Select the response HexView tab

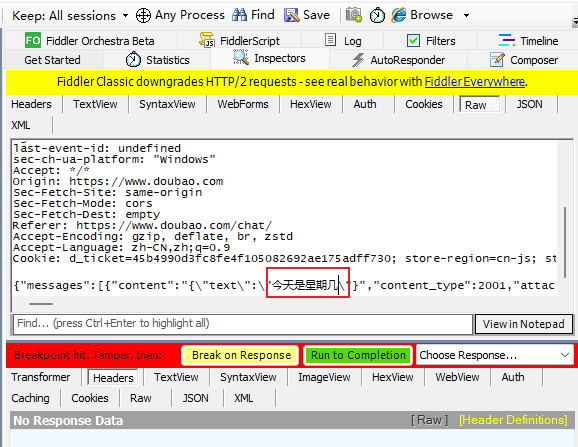click(x=393, y=377)
